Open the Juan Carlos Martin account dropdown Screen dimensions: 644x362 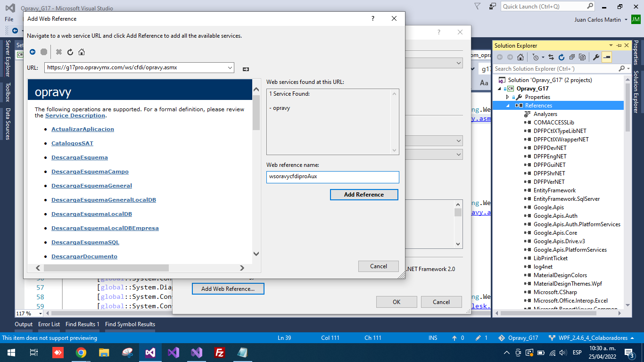(626, 20)
